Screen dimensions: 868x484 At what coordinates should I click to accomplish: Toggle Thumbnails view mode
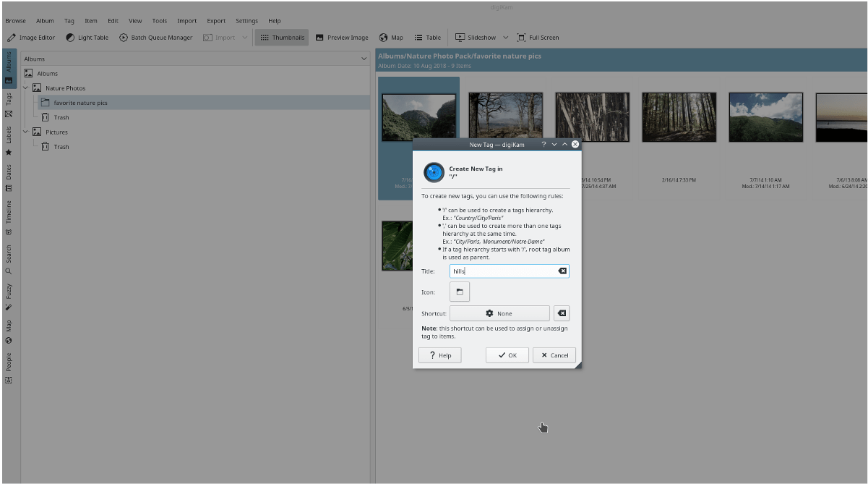pyautogui.click(x=283, y=38)
